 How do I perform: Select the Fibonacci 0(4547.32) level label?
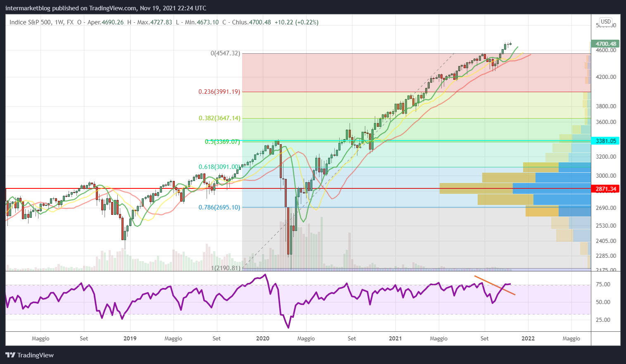[225, 53]
